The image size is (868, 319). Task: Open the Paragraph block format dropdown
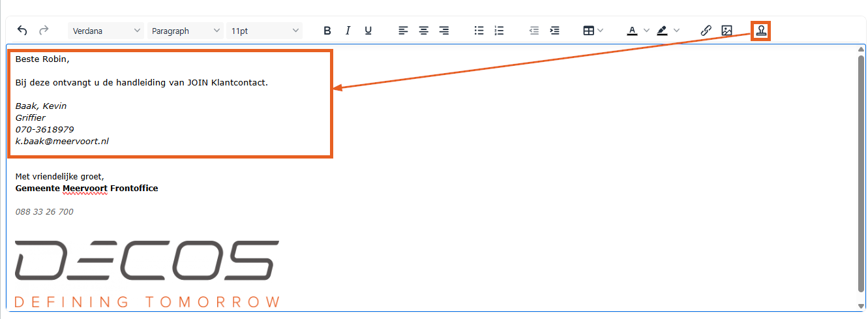[186, 31]
